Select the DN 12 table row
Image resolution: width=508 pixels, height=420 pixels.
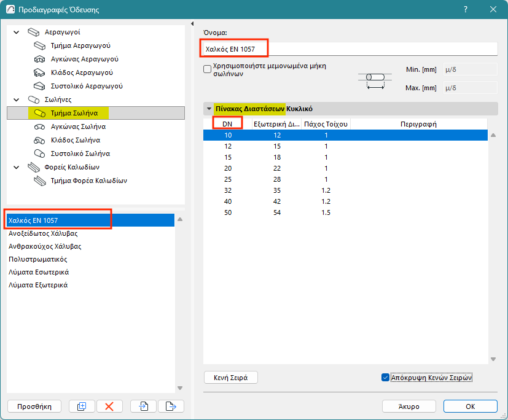tap(345, 146)
